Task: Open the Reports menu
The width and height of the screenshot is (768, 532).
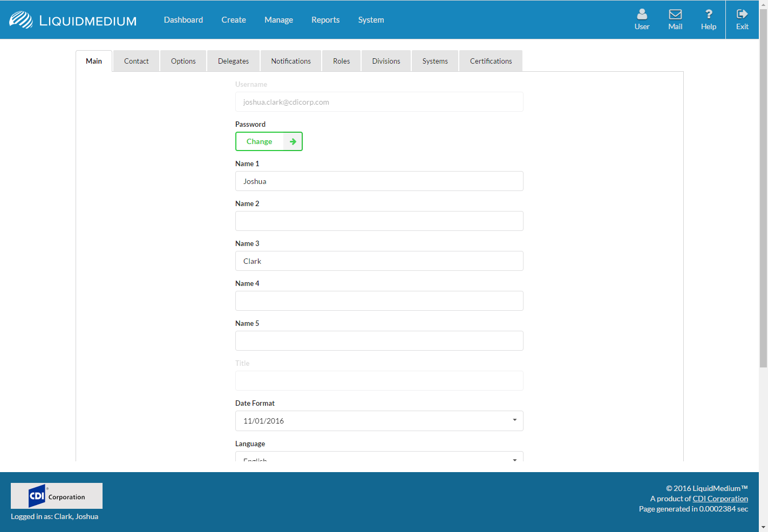Action: (x=325, y=20)
